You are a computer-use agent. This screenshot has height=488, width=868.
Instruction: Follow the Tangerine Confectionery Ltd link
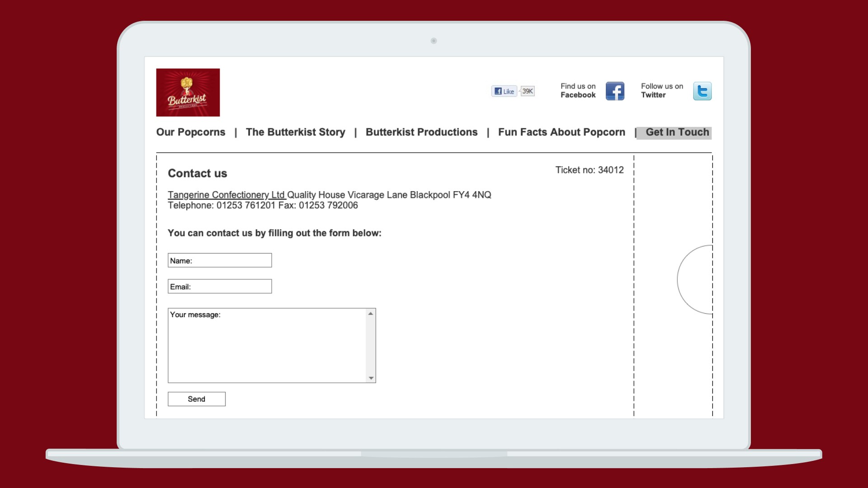tap(226, 195)
